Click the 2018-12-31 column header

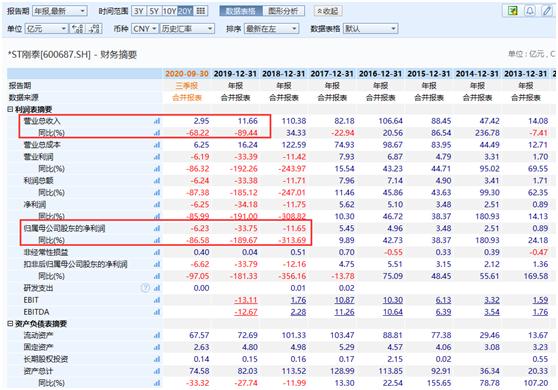pyautogui.click(x=284, y=74)
